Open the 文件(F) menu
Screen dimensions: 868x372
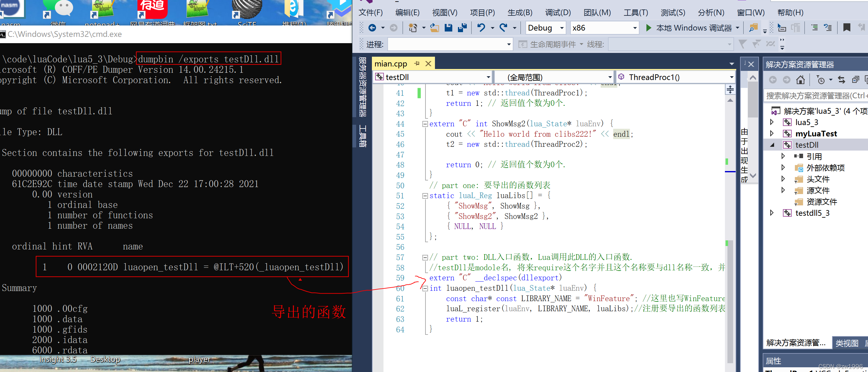point(370,13)
